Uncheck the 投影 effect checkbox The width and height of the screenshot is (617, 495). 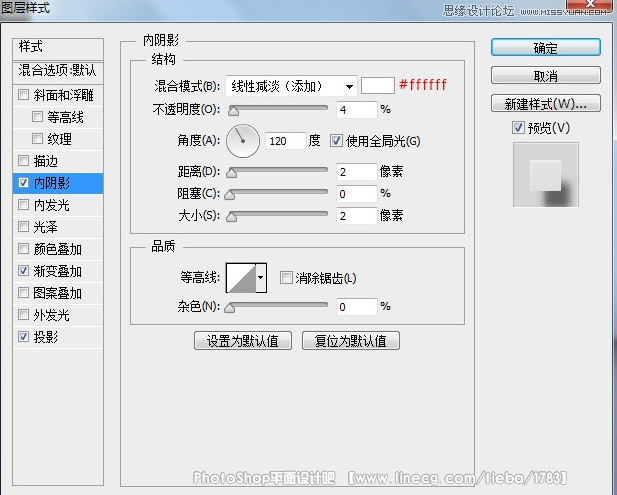pyautogui.click(x=23, y=337)
